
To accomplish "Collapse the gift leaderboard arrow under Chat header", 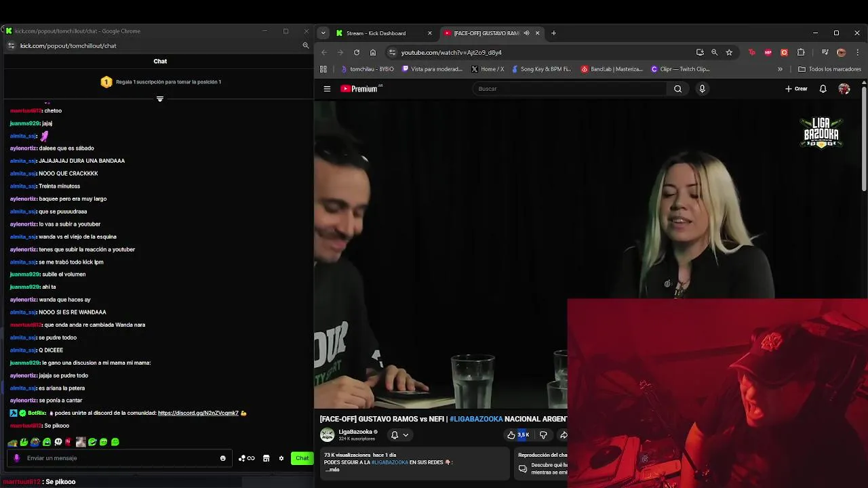I will tap(160, 99).
